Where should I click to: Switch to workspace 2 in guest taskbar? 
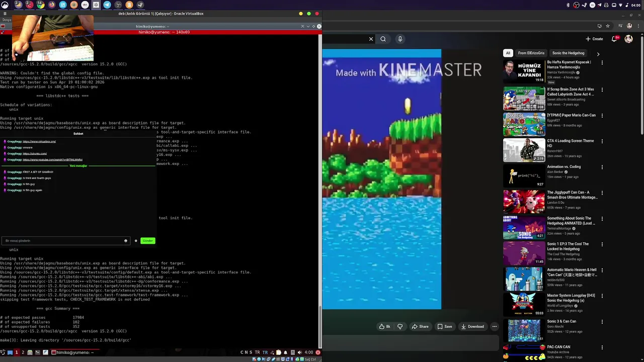coord(23,352)
